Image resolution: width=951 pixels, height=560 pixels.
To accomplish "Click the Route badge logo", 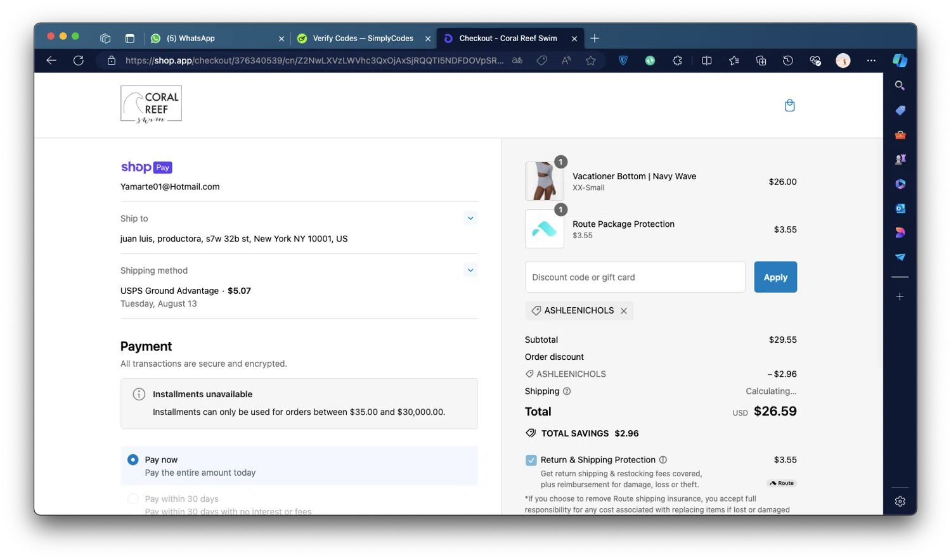I will 782,483.
